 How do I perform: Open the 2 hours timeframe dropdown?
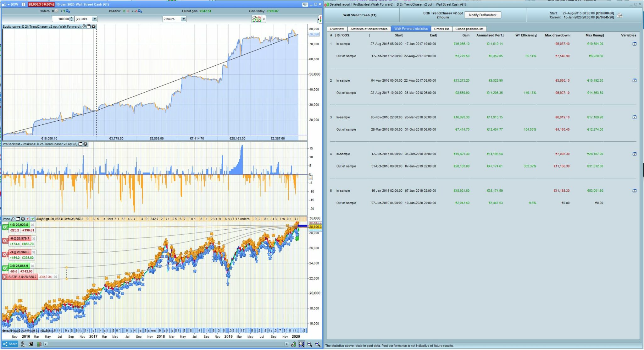[x=183, y=19]
